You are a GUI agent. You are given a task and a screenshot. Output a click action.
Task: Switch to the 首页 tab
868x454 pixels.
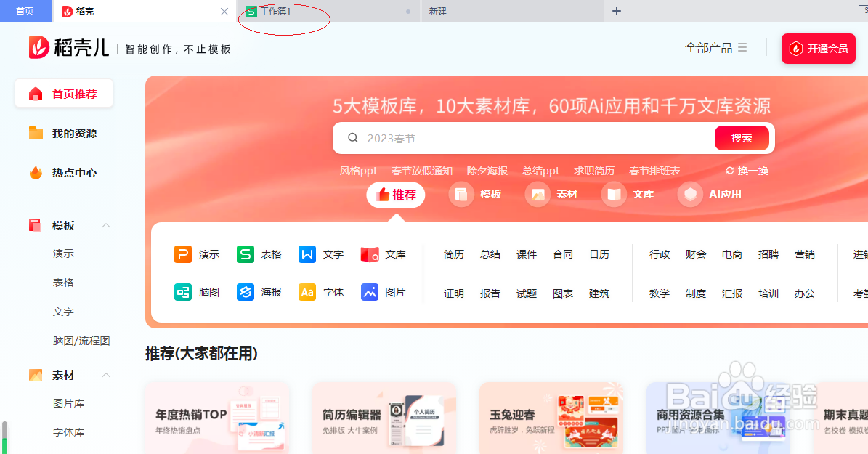coord(25,11)
